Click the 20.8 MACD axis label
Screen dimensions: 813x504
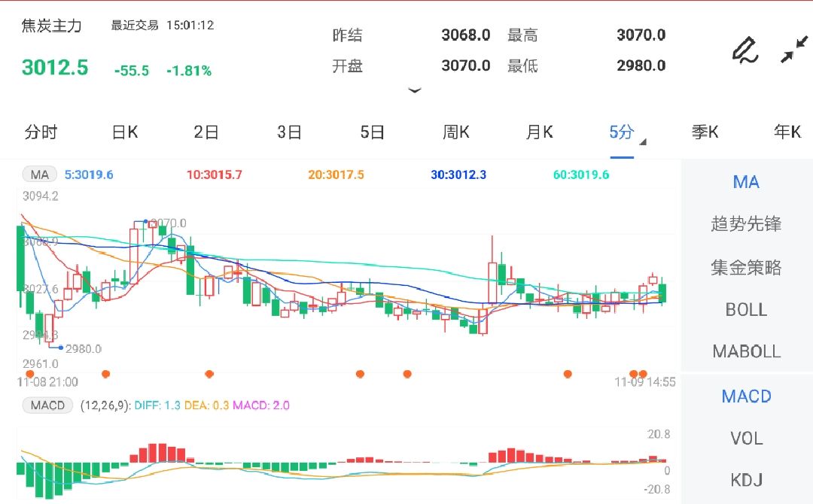coord(659,434)
